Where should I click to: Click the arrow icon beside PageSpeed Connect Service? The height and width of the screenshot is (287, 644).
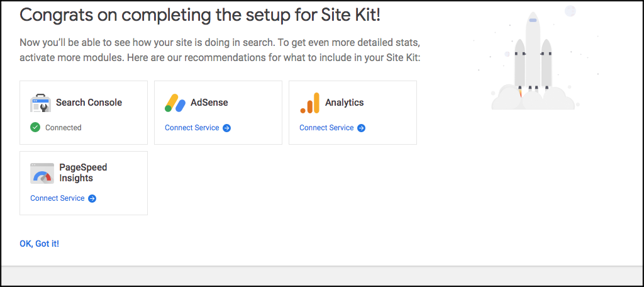[92, 198]
